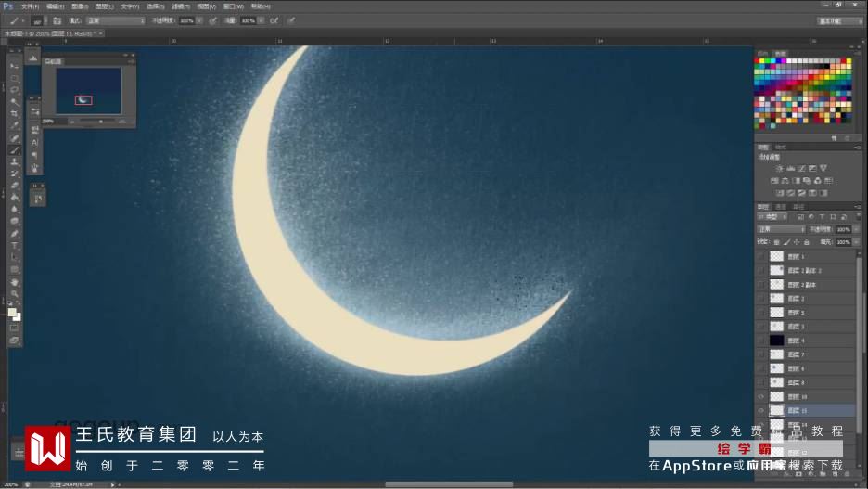
Task: Select the Lasso tool
Action: 15,90
